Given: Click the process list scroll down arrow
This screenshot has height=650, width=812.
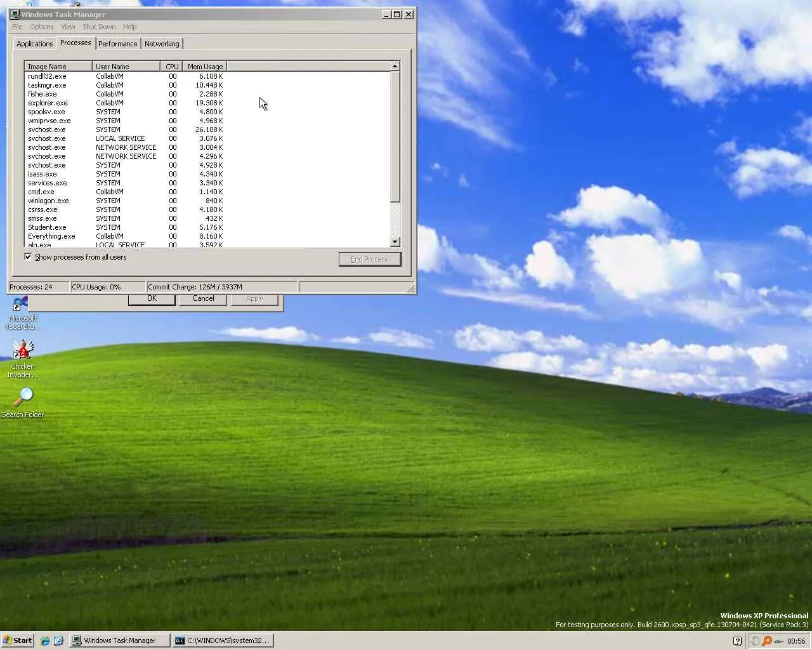Looking at the screenshot, I should (395, 242).
